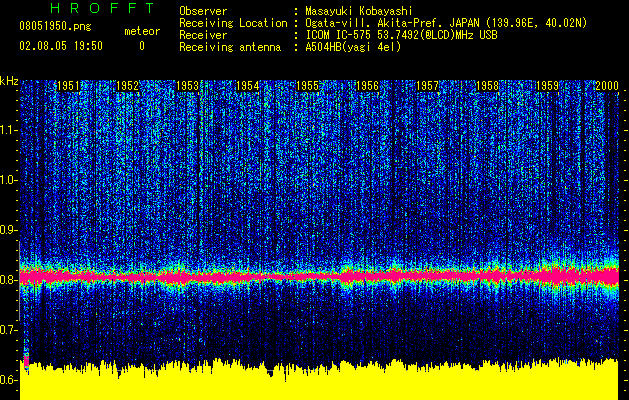Image resolution: width=629 pixels, height=400 pixels.
Task: Click the 1953 time marker
Action: [188, 87]
